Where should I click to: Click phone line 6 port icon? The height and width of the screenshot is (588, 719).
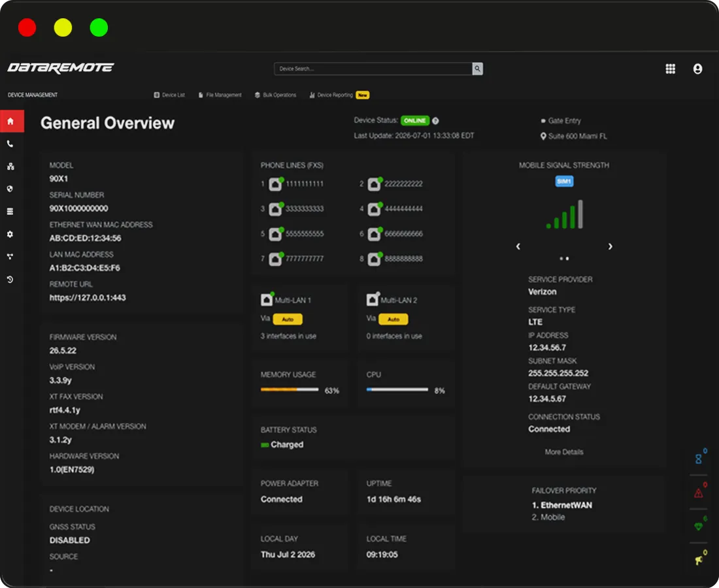(375, 234)
